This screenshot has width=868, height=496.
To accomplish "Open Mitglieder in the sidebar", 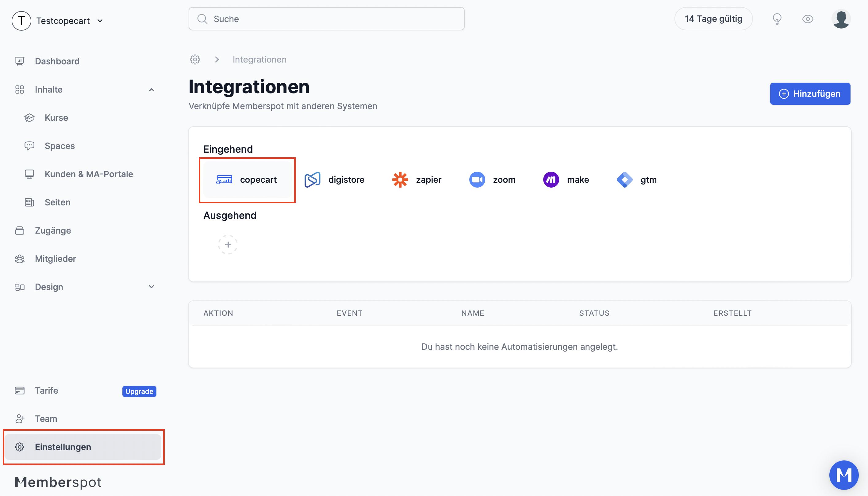I will click(x=55, y=258).
